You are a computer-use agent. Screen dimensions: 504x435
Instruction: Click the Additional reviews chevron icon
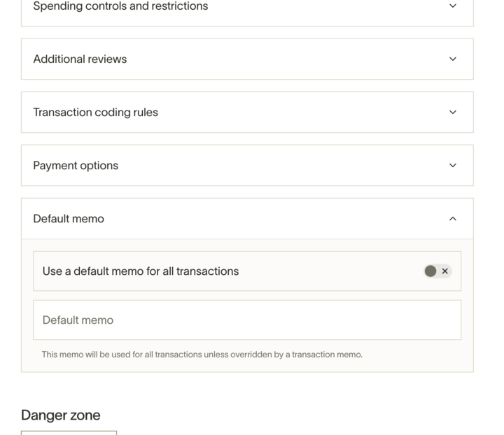click(x=453, y=59)
